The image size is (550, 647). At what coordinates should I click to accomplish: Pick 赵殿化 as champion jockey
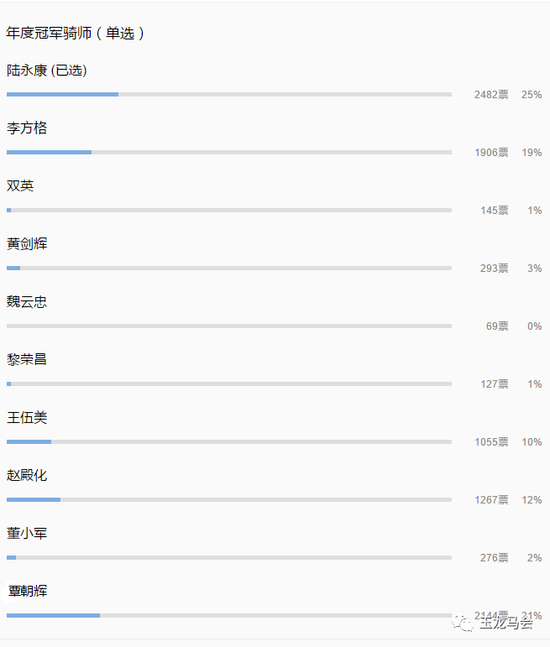coord(26,475)
